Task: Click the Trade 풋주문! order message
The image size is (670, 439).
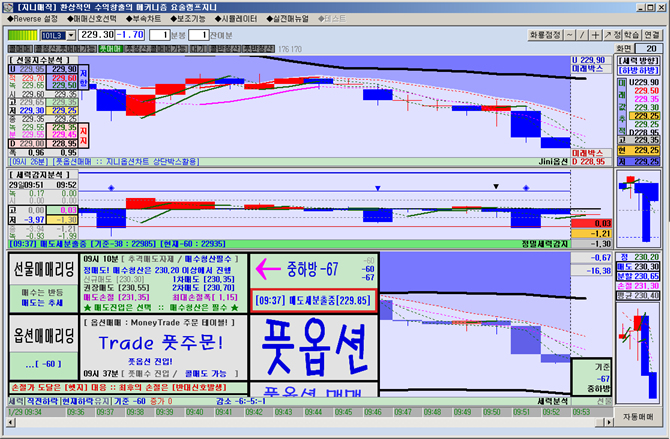Action: [x=161, y=343]
